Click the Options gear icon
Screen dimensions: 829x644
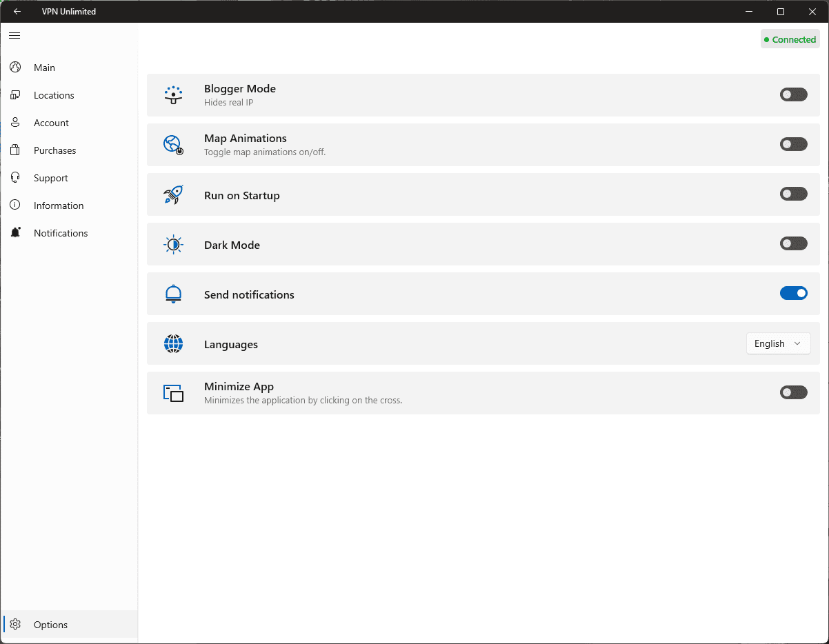(15, 625)
